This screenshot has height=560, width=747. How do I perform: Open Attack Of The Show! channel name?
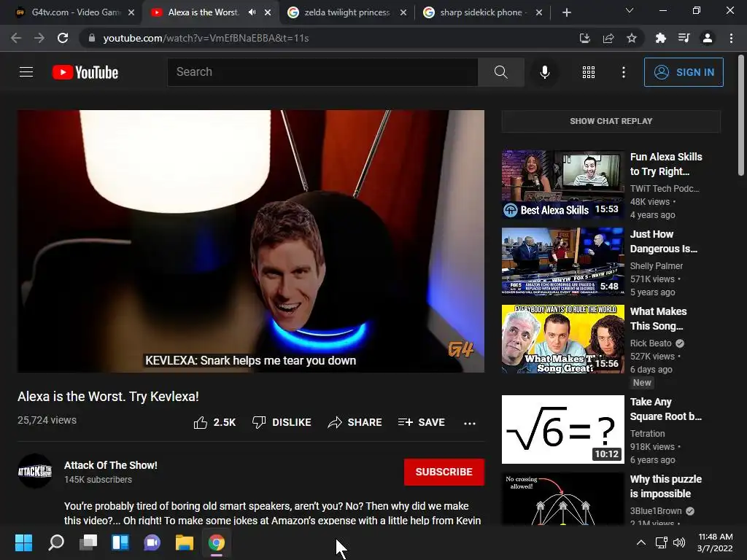pos(111,465)
